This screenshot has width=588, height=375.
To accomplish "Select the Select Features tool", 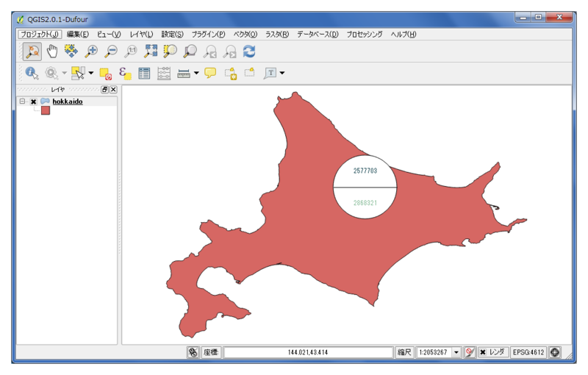I will point(78,73).
